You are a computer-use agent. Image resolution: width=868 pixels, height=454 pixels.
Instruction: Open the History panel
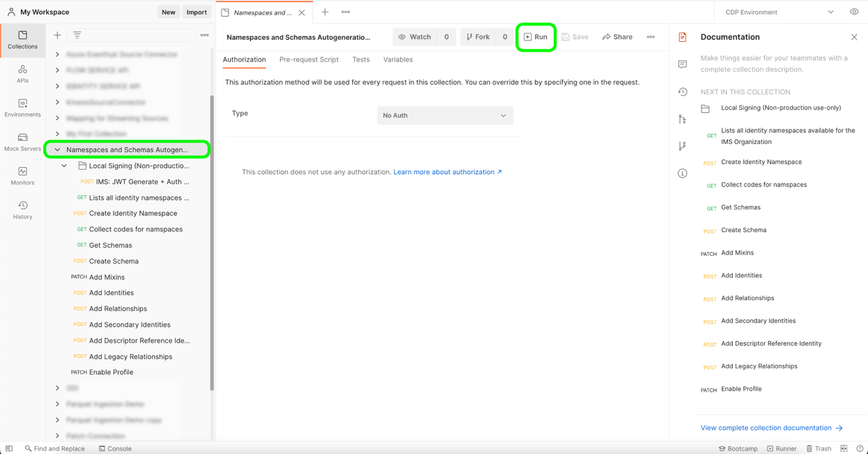(22, 210)
